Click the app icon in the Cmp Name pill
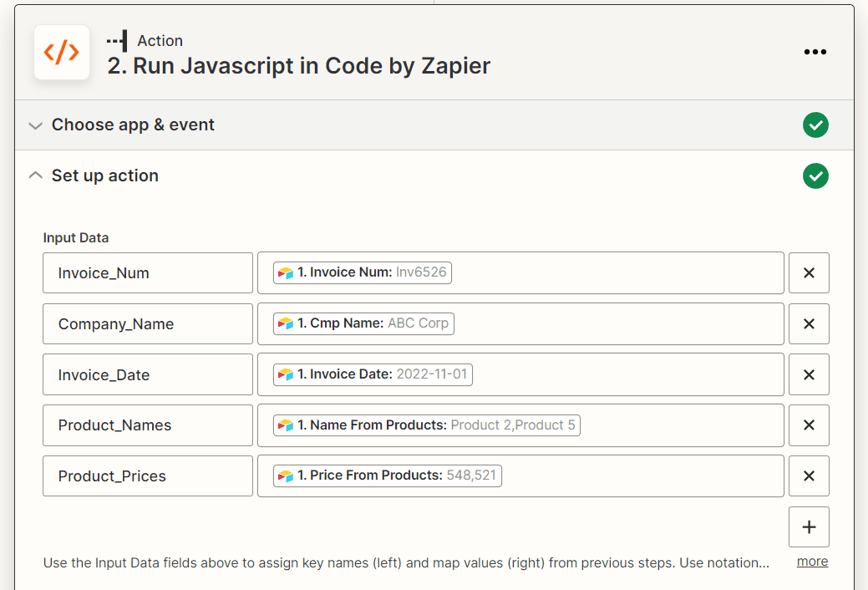This screenshot has width=868, height=590. (x=284, y=323)
